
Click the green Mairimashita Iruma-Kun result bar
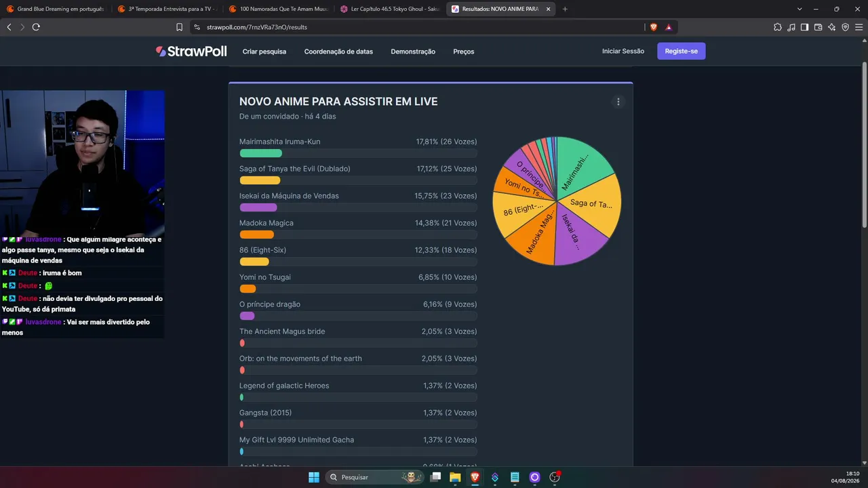point(260,153)
